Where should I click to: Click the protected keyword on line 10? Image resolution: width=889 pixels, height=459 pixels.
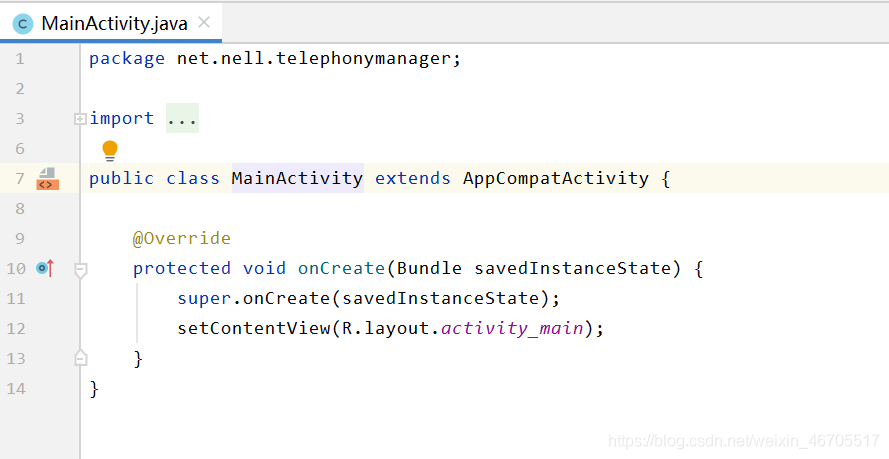coord(181,268)
